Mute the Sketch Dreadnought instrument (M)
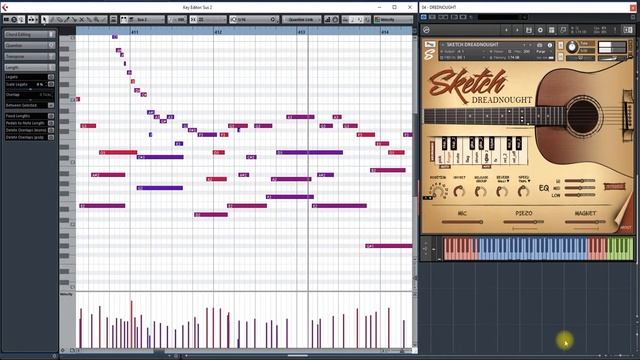 coord(561,56)
